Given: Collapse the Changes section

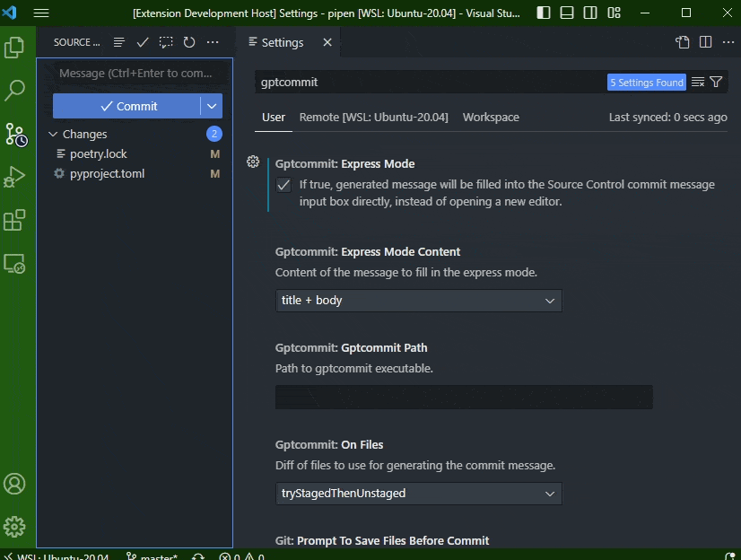Looking at the screenshot, I should [x=54, y=134].
